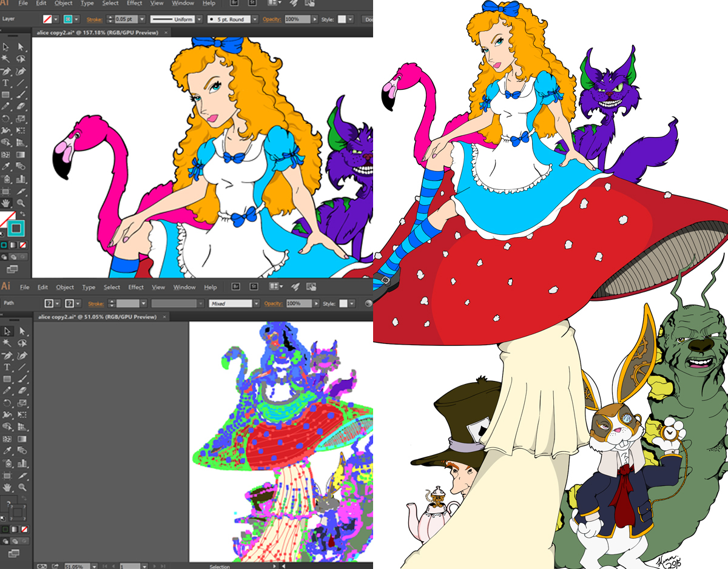
Task: Click the teal stroke swatch in top toolbox
Action: pos(16,227)
